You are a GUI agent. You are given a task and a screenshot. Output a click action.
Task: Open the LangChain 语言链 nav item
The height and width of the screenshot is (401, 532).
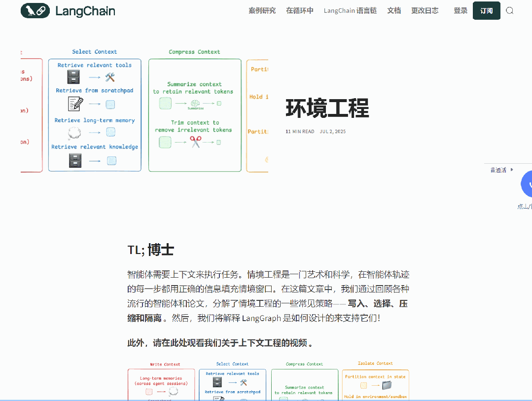(x=350, y=10)
